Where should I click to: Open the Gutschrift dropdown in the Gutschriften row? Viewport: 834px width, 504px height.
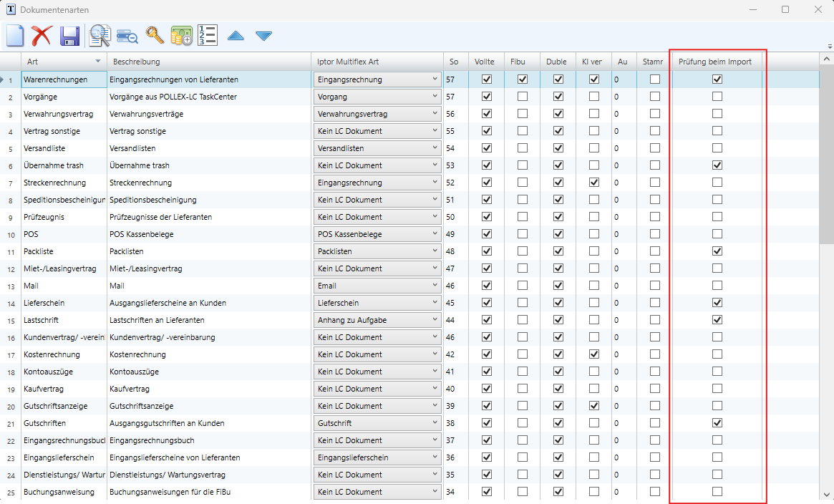click(377, 423)
